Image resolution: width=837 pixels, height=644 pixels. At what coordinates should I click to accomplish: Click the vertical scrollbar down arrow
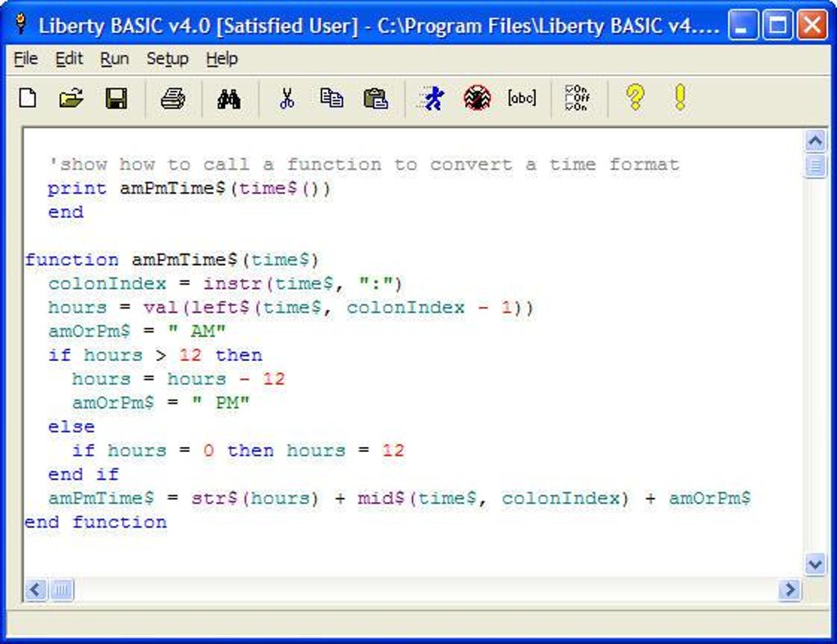(x=815, y=564)
